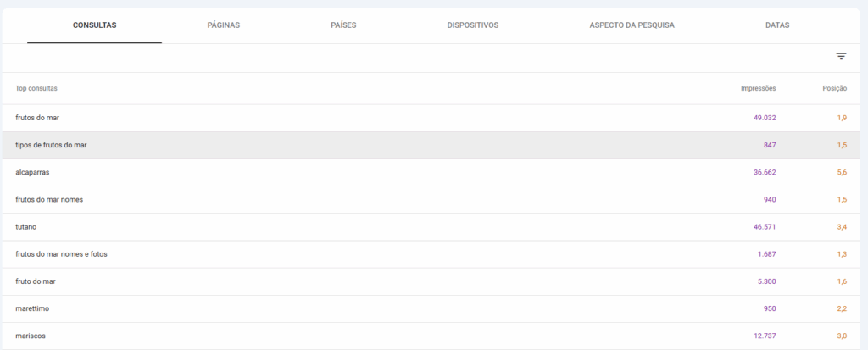
Task: Click the 'mariscos' query row
Action: point(31,336)
